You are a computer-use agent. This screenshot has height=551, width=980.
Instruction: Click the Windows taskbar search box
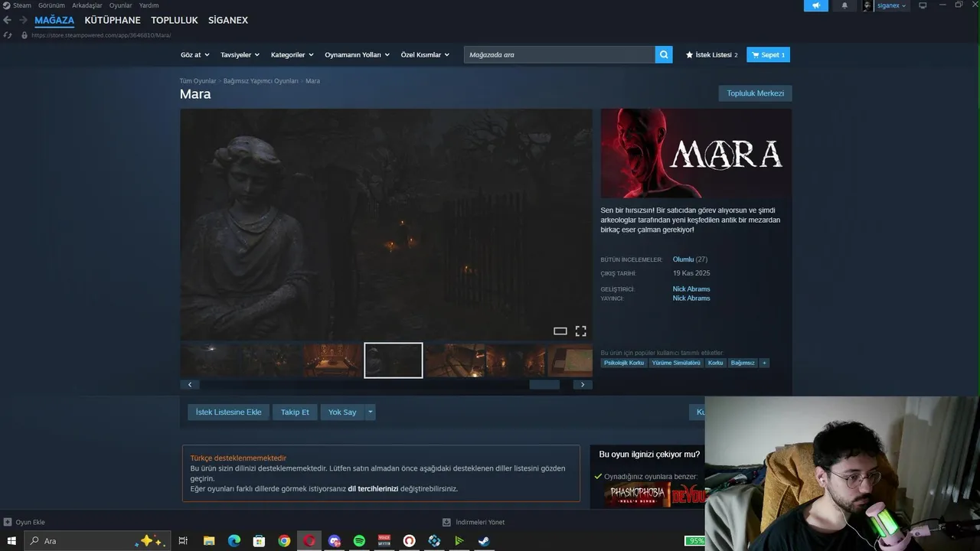96,541
